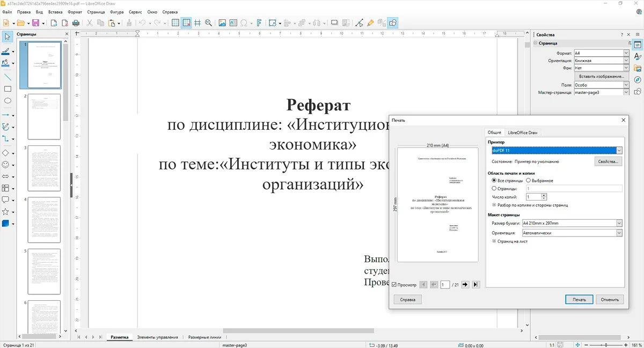Select the Rectangle drawing tool
The image size is (644, 348).
coord(8,89)
